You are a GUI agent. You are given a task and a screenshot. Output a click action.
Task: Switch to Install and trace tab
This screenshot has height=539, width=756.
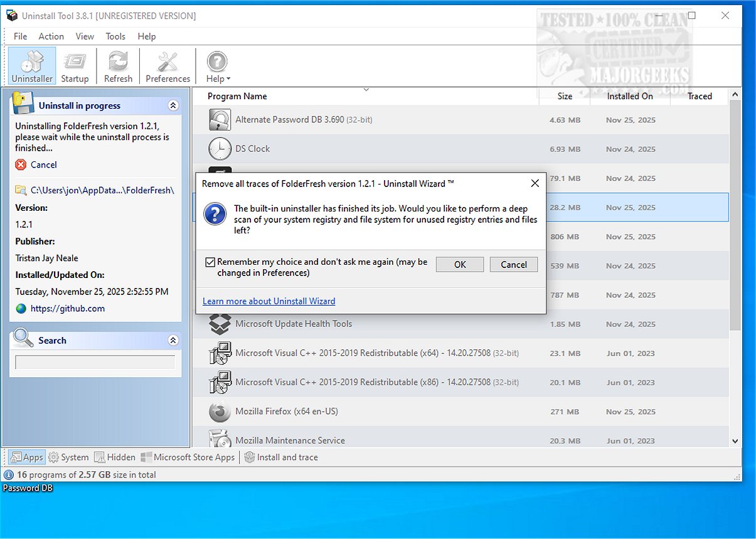pos(281,457)
